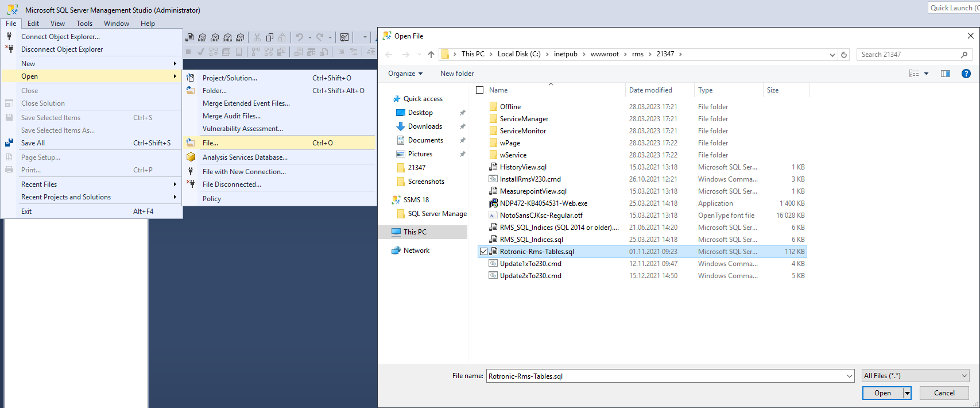This screenshot has width=980, height=408.
Task: Click the Open button
Action: coord(883,393)
